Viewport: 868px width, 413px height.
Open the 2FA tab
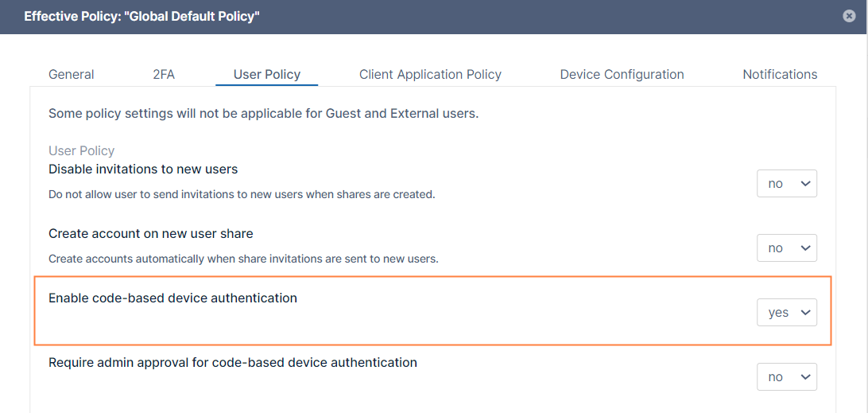pos(164,74)
